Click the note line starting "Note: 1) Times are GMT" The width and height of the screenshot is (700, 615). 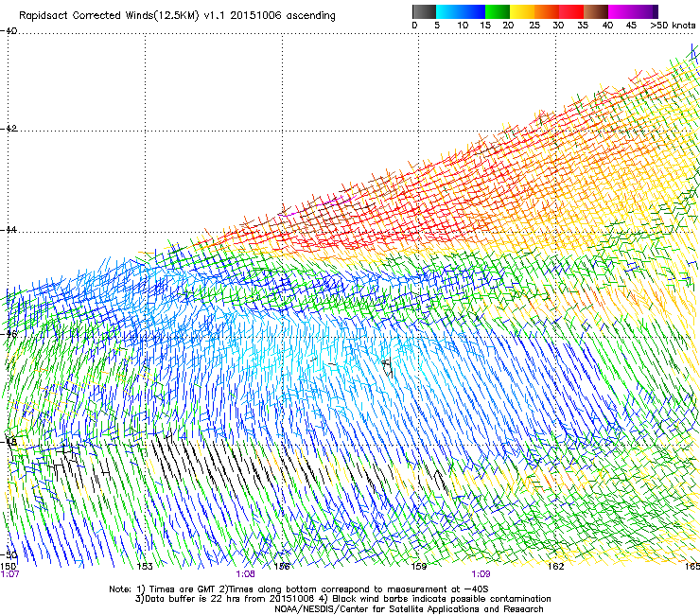tap(299, 589)
